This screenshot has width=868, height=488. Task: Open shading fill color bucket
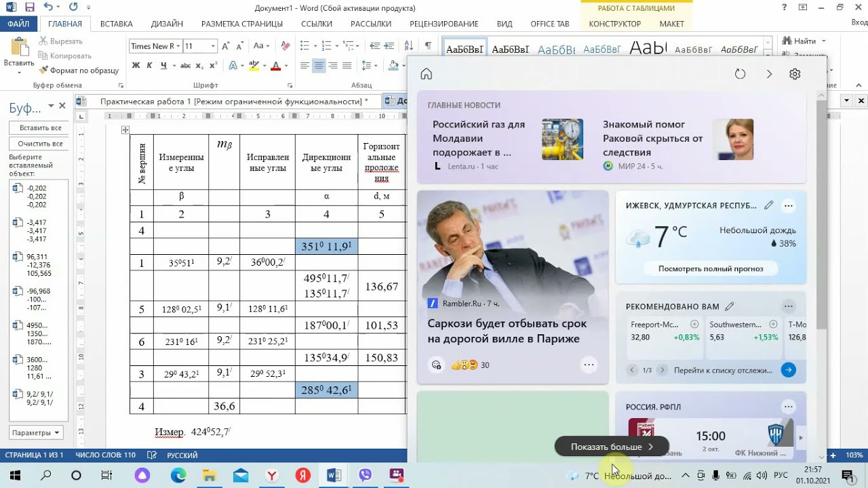tap(394, 66)
